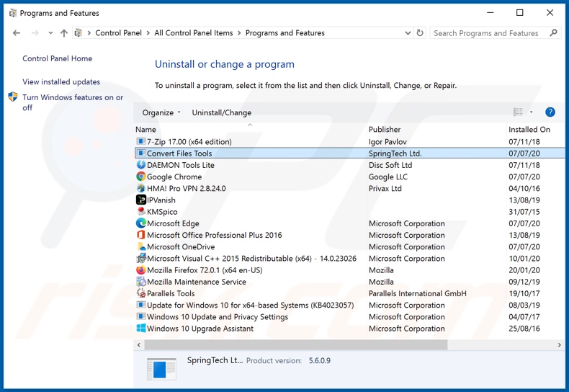The height and width of the screenshot is (392, 569).
Task: Navigate to All Control Panel Items breadcrumb
Action: (194, 33)
